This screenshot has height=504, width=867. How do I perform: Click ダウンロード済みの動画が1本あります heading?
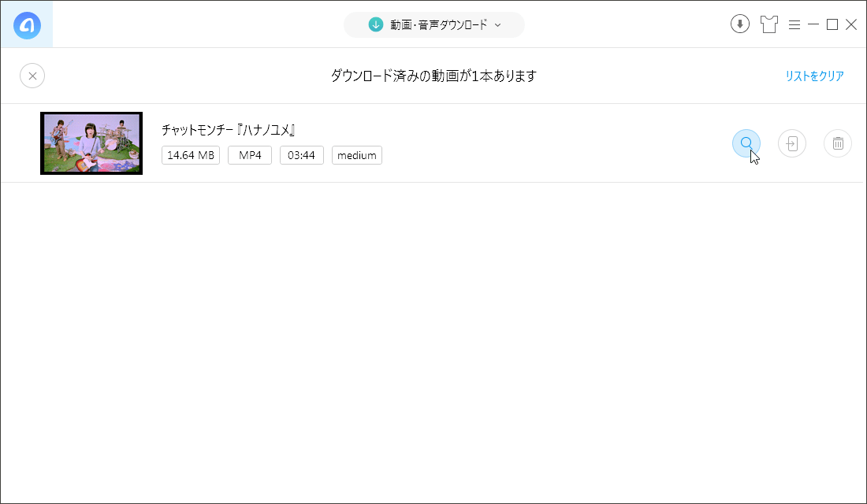tap(434, 76)
